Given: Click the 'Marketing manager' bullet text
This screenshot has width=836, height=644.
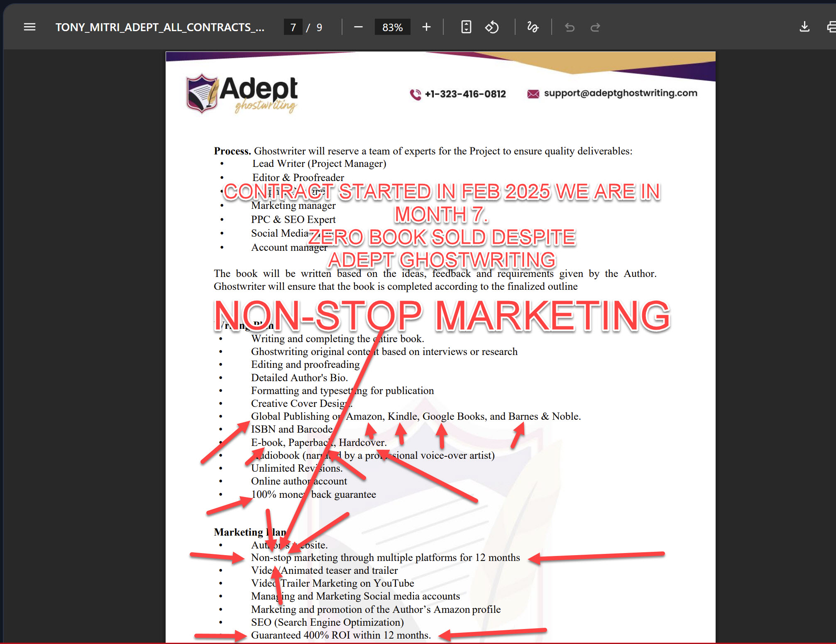Looking at the screenshot, I should point(293,206).
